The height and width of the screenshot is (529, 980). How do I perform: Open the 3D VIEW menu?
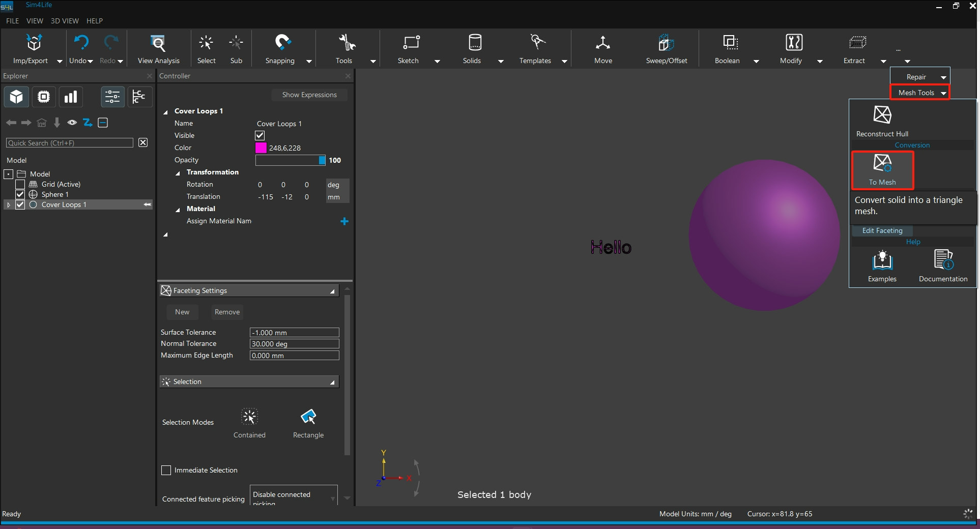pos(65,21)
